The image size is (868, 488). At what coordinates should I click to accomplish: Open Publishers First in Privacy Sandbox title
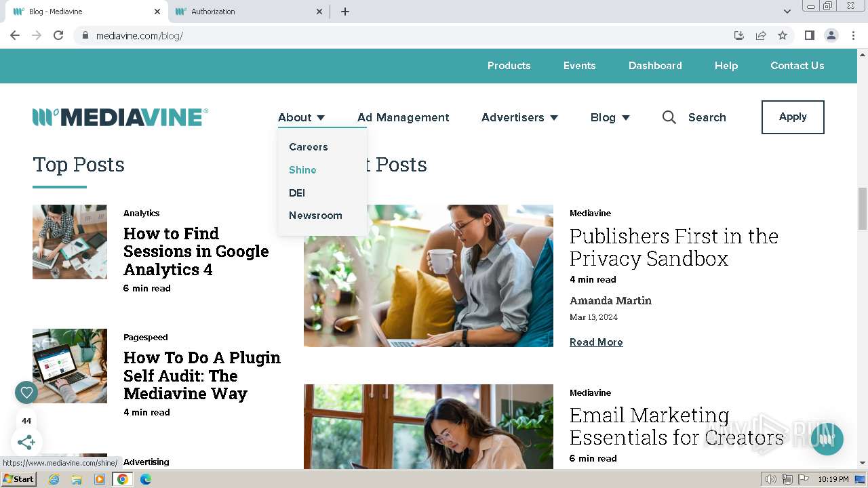coord(674,247)
